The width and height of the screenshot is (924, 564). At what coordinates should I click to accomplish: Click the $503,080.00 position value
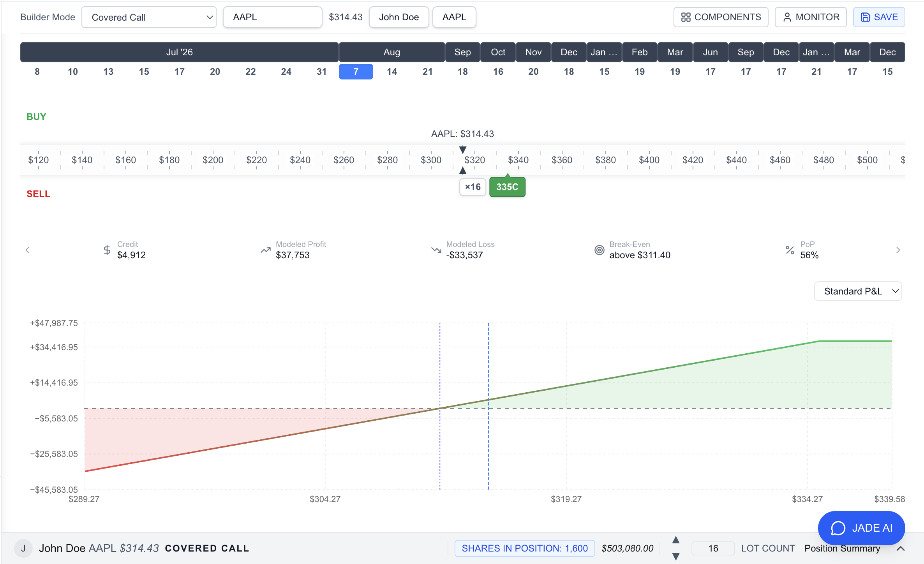[627, 548]
